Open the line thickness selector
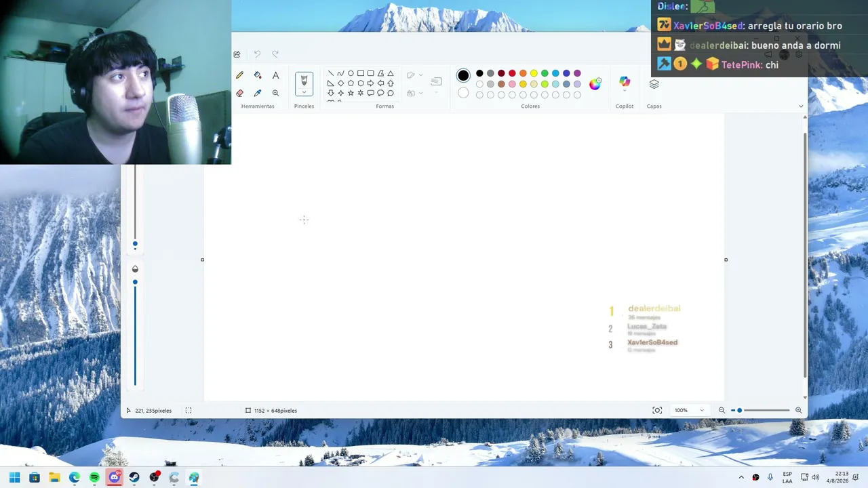Image resolution: width=868 pixels, height=488 pixels. [x=436, y=81]
